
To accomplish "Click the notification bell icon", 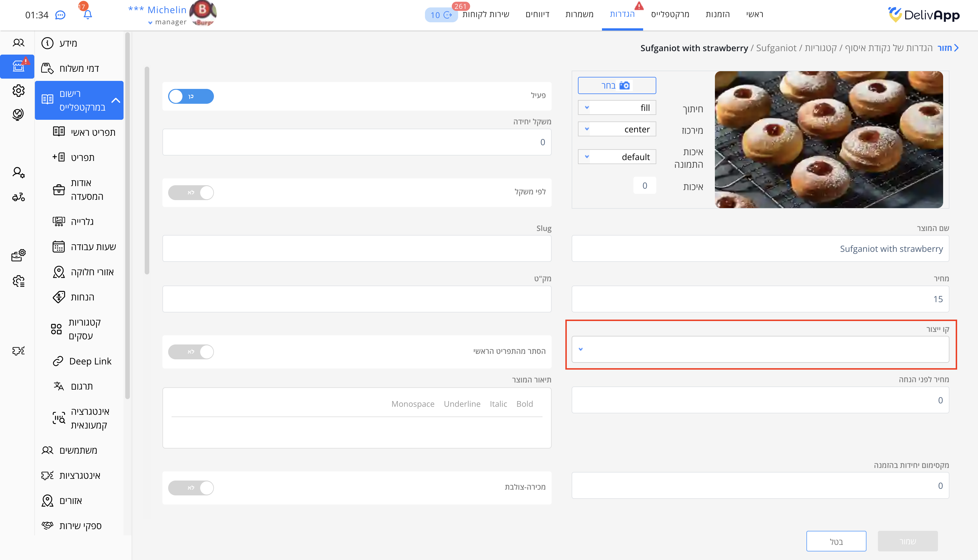I will click(87, 15).
